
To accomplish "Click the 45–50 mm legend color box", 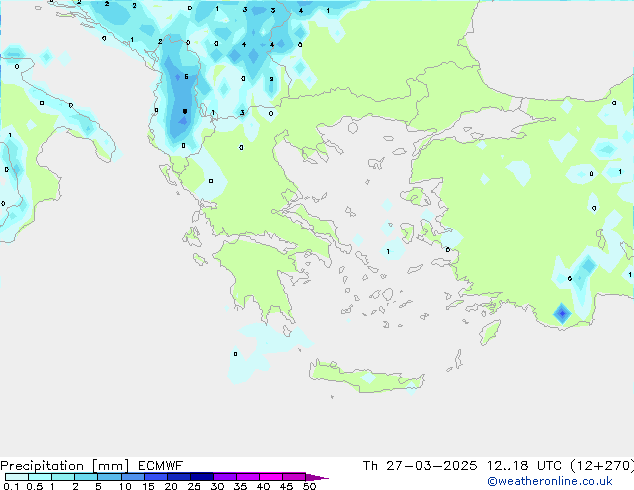I will tap(294, 477).
